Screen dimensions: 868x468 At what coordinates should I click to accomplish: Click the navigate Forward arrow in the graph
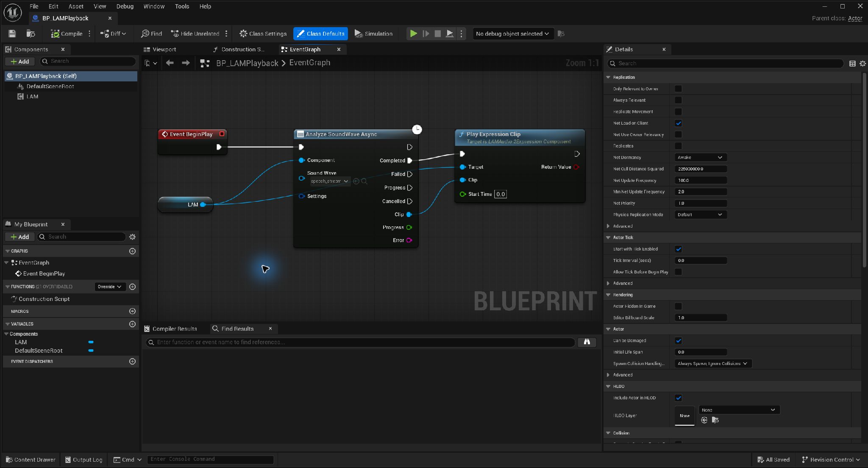[x=186, y=63]
